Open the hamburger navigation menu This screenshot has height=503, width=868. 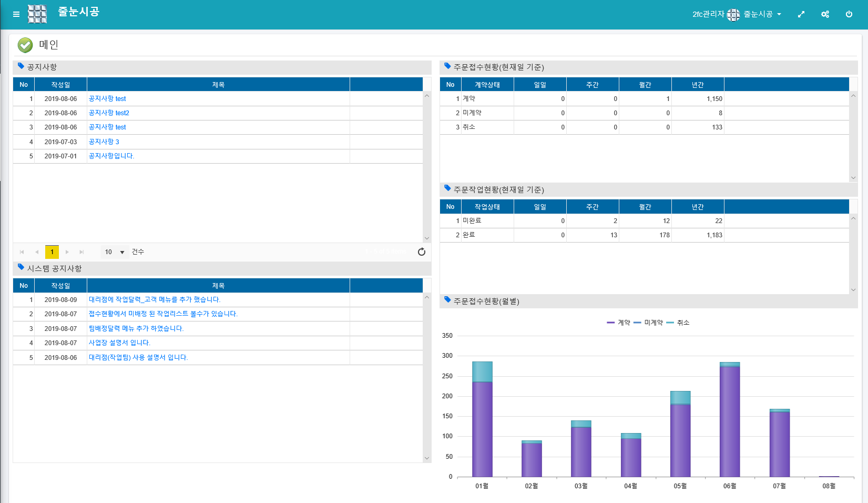click(x=16, y=14)
